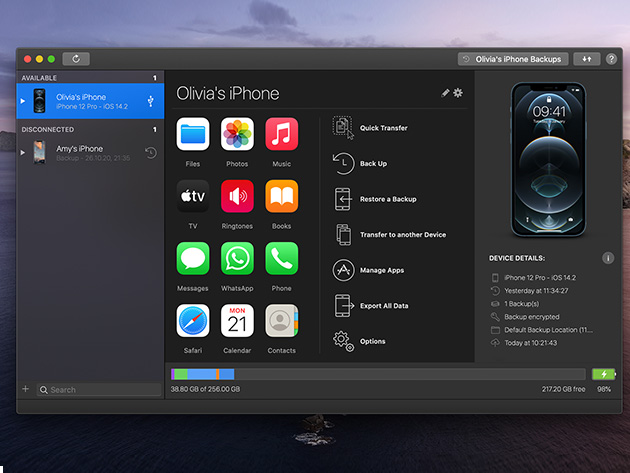Image resolution: width=630 pixels, height=473 pixels.
Task: Click the device details info icon
Action: (x=608, y=258)
